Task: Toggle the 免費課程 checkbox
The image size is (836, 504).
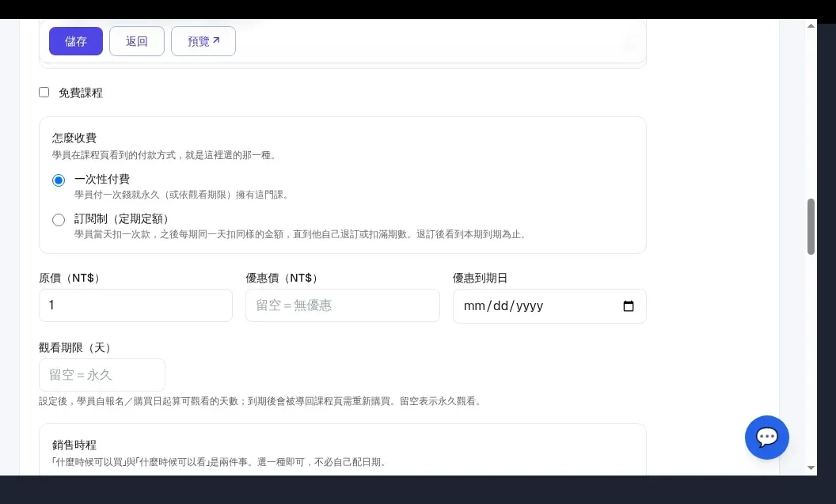Action: [x=44, y=92]
